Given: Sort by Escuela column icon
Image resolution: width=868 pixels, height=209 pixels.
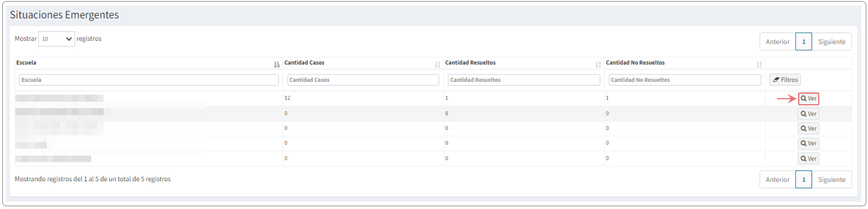Looking at the screenshot, I should (277, 64).
